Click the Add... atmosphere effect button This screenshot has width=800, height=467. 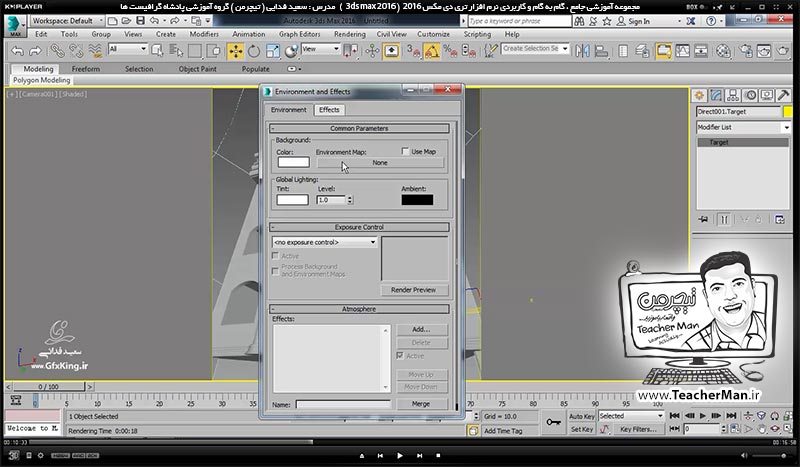421,329
